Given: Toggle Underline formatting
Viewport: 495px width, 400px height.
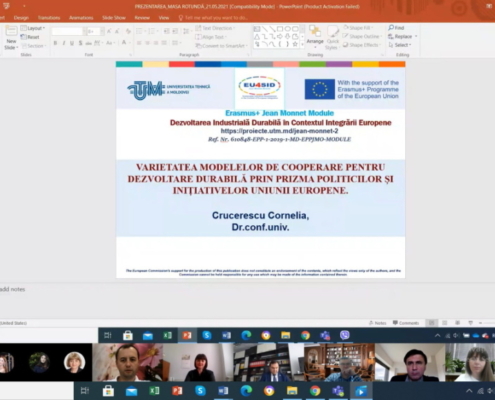Looking at the screenshot, I should (x=72, y=43).
